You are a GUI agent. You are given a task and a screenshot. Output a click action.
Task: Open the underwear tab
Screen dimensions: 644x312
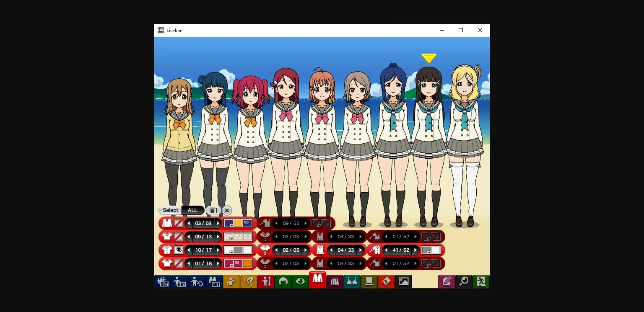tap(352, 281)
